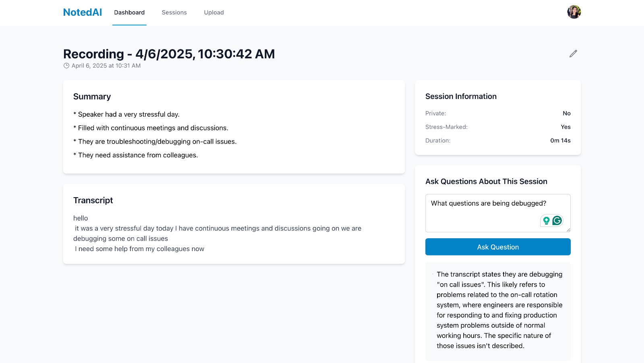Screen dimensions: 644x363
Task: Click the Duration value 0m 14s
Action: click(x=560, y=140)
